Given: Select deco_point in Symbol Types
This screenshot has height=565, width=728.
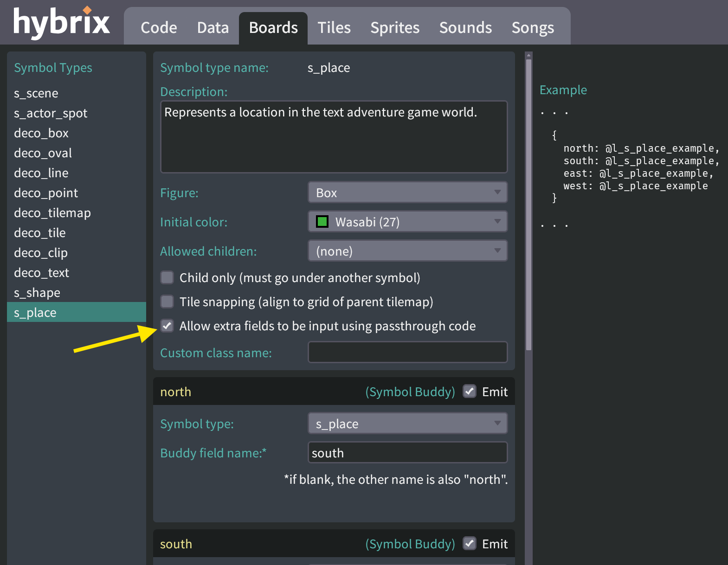Looking at the screenshot, I should click(77, 193).
